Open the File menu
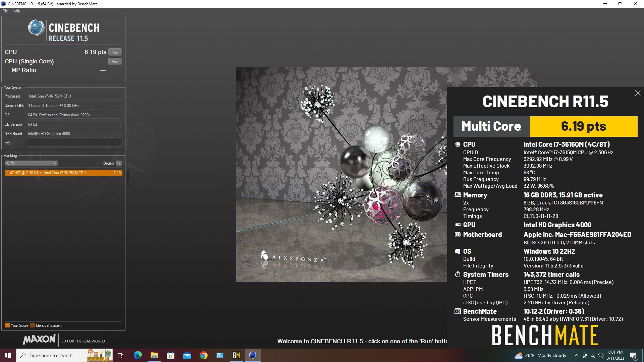644x362 pixels. (5, 11)
